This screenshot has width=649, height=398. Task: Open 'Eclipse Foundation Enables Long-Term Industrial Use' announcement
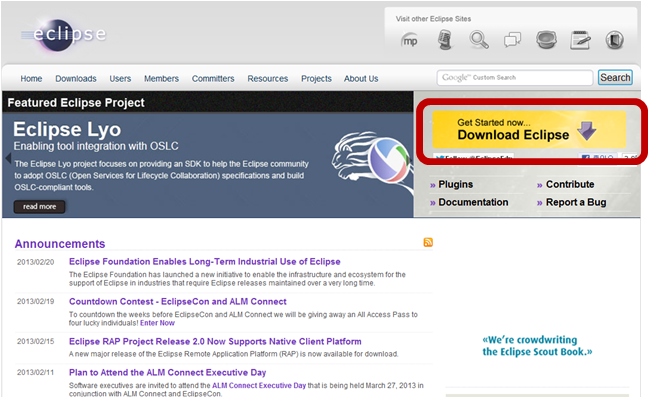click(x=204, y=261)
